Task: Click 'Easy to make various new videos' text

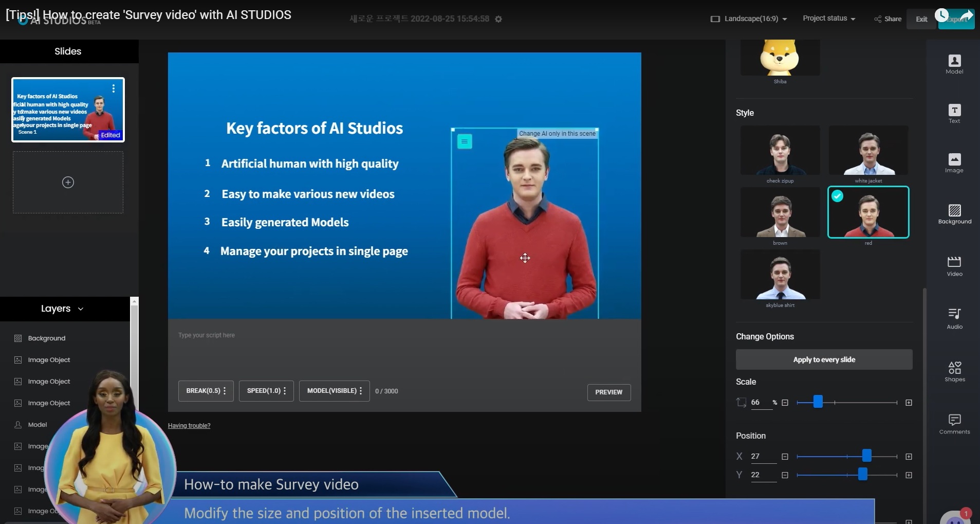Action: [308, 194]
